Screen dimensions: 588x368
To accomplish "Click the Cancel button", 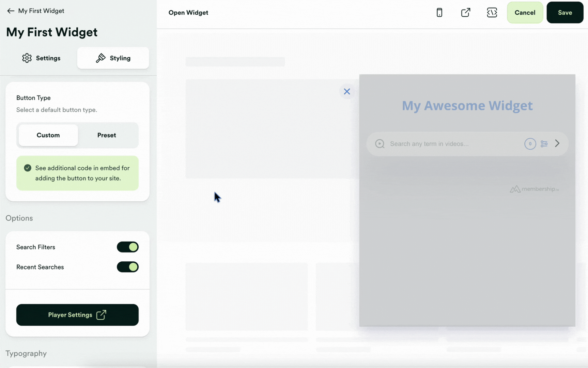I will click(525, 13).
